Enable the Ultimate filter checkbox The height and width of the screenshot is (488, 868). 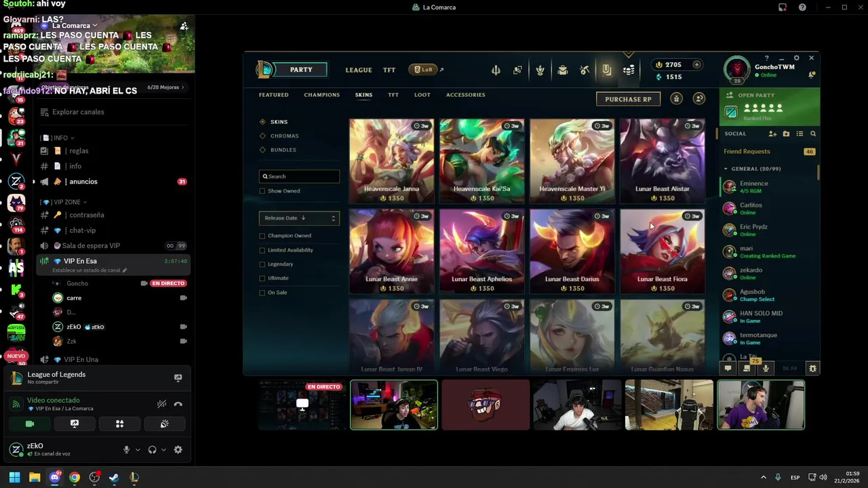click(262, 278)
